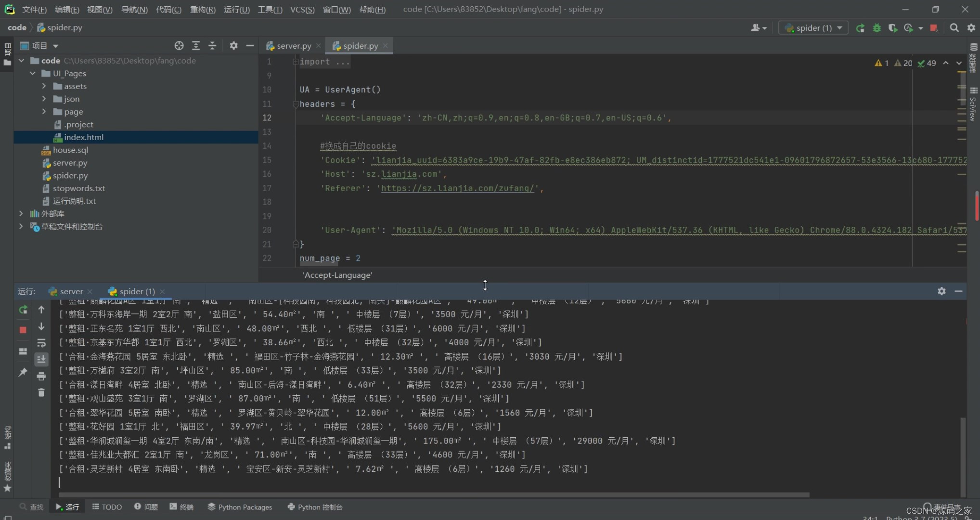Click the up arrow in run console
The image size is (980, 520).
[x=41, y=310]
